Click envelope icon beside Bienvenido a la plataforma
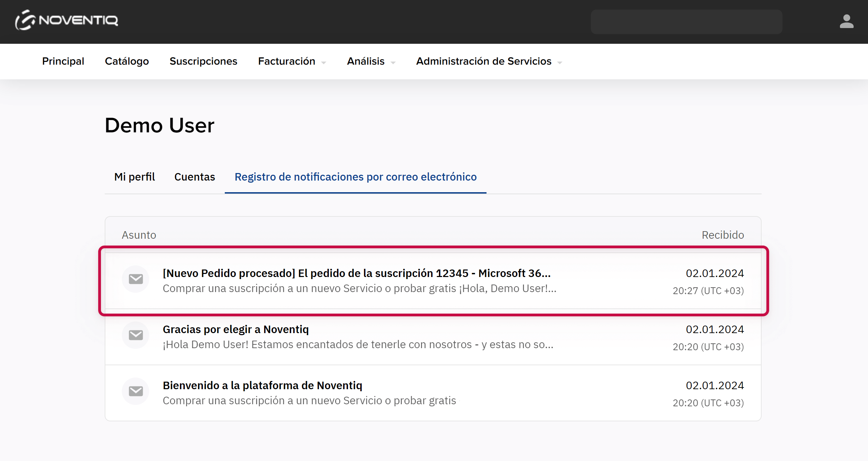 (135, 391)
